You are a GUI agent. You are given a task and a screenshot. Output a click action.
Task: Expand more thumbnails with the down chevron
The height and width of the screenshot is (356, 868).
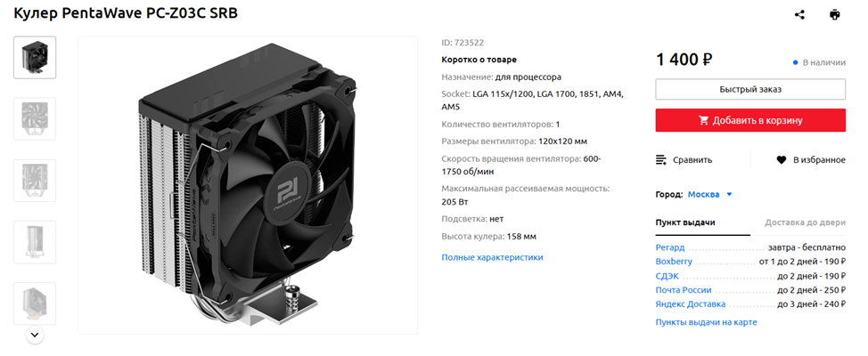(35, 335)
